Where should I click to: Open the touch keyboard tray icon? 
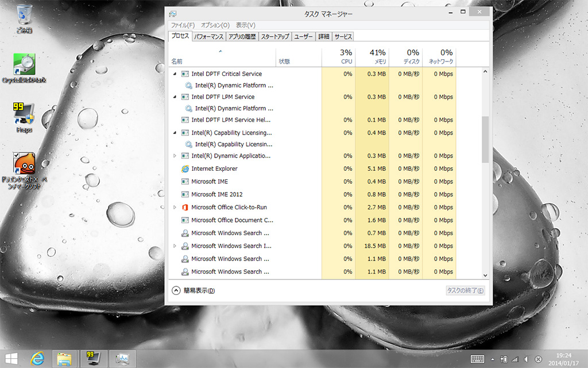477,359
